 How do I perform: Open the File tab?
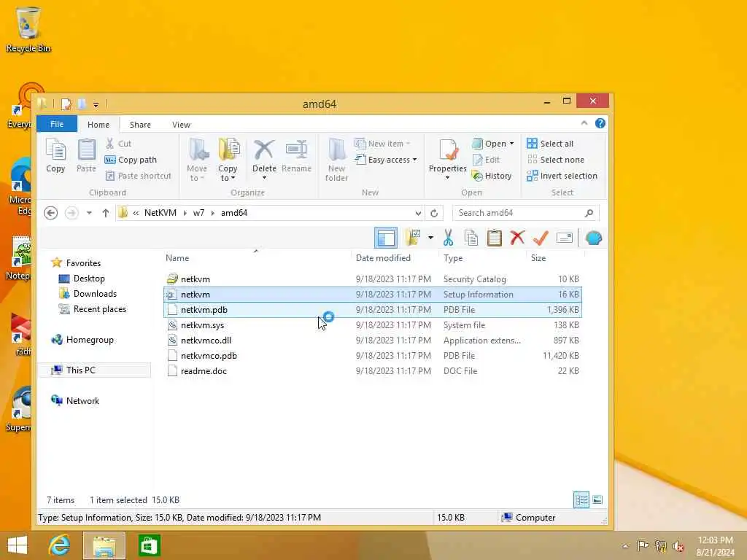(x=57, y=124)
